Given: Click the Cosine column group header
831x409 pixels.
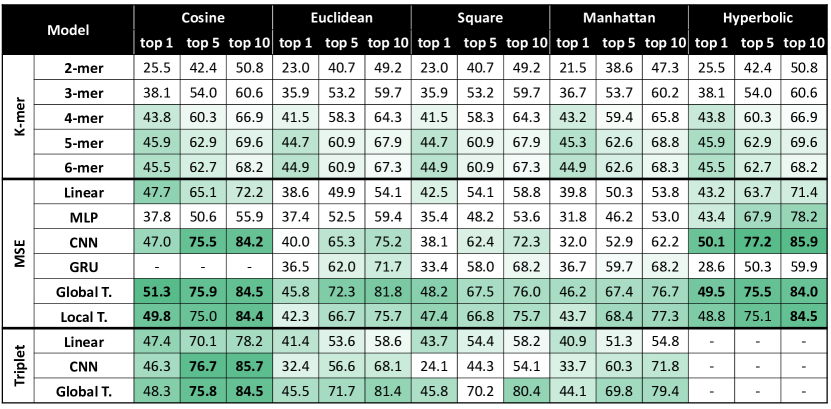Looking at the screenshot, I should (x=203, y=17).
